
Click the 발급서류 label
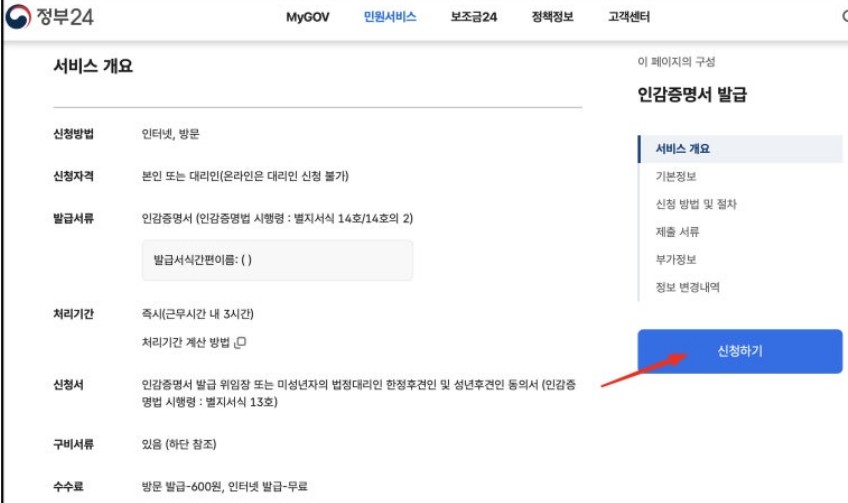(x=74, y=218)
